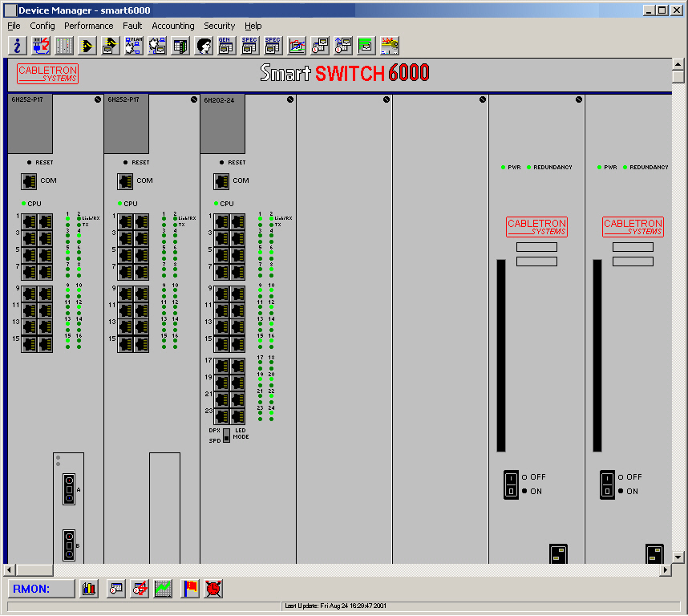Click COM port on the 6H202-24 module

pos(221,181)
